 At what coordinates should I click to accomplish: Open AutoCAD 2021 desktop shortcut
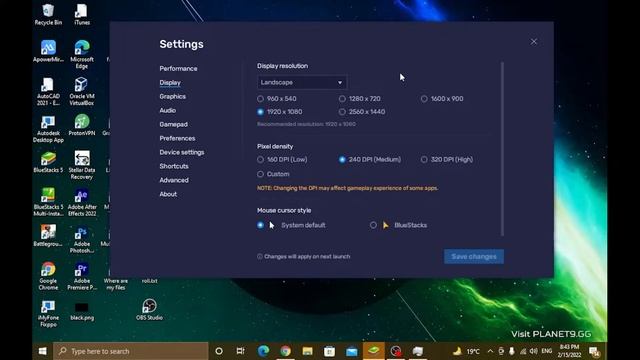[48, 91]
